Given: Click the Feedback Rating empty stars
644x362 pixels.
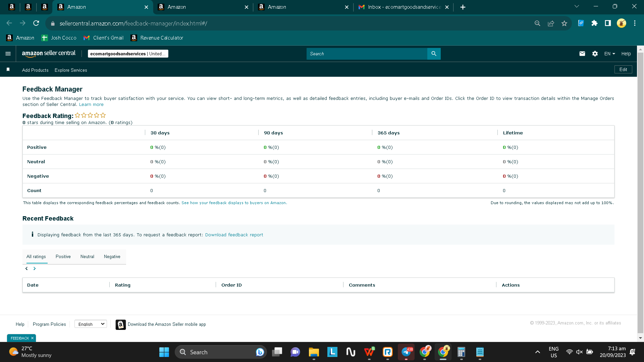Looking at the screenshot, I should coord(90,115).
